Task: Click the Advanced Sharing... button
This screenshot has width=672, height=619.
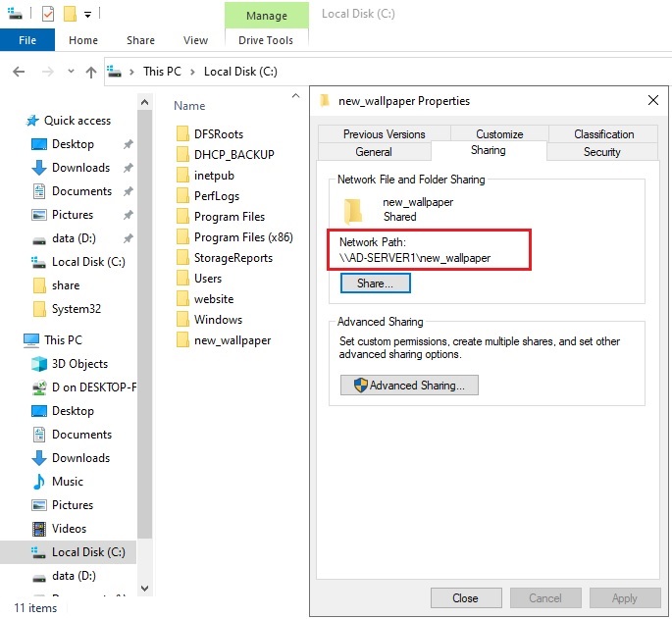Action: tap(409, 386)
